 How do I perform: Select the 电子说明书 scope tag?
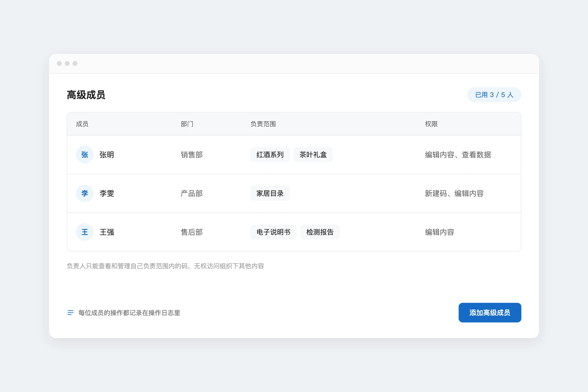point(273,232)
